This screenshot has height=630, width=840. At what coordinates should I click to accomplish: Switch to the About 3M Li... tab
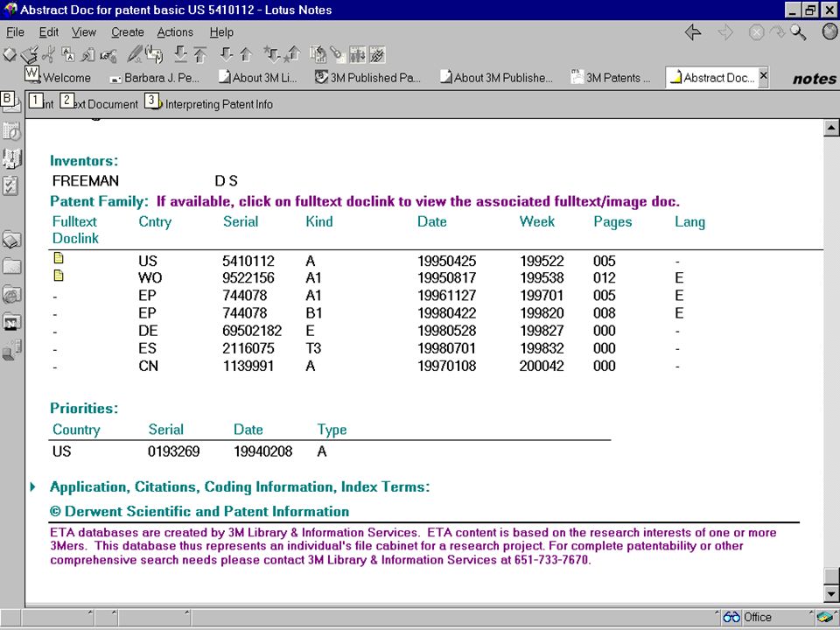tap(258, 78)
